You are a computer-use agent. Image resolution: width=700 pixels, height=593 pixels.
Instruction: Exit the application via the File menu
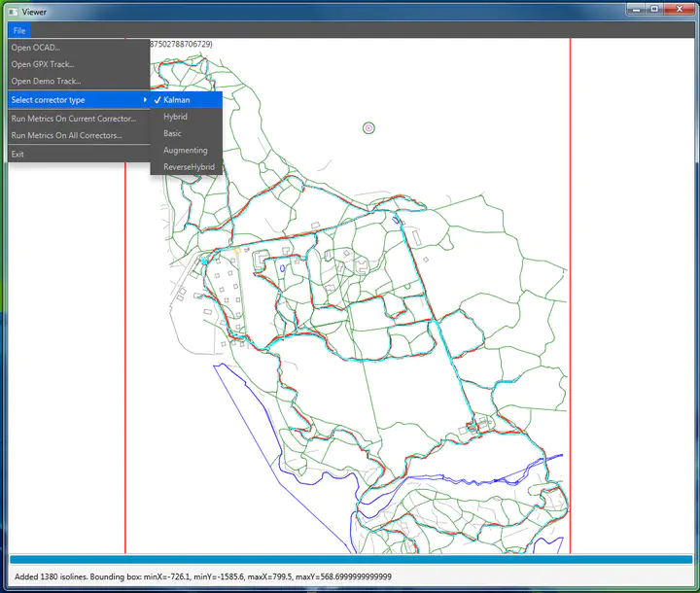[x=17, y=154]
